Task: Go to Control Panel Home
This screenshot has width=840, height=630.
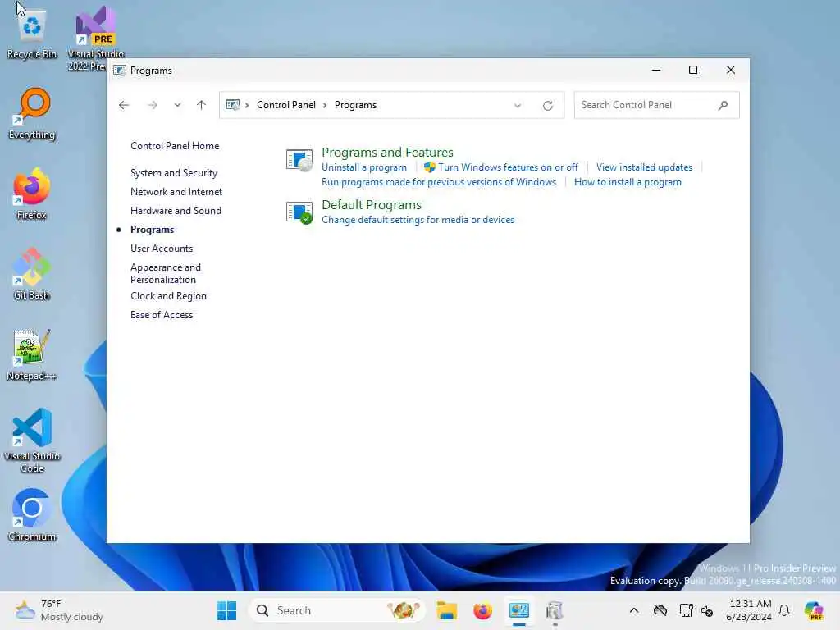Action: tap(175, 146)
